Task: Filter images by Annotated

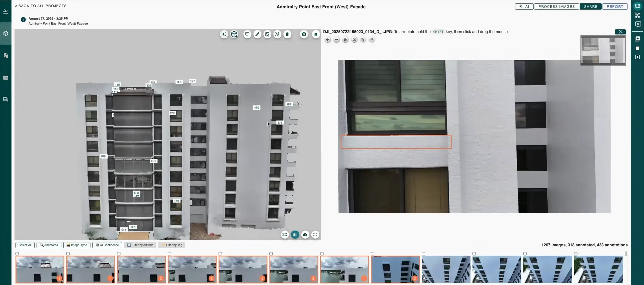Action: (49, 245)
